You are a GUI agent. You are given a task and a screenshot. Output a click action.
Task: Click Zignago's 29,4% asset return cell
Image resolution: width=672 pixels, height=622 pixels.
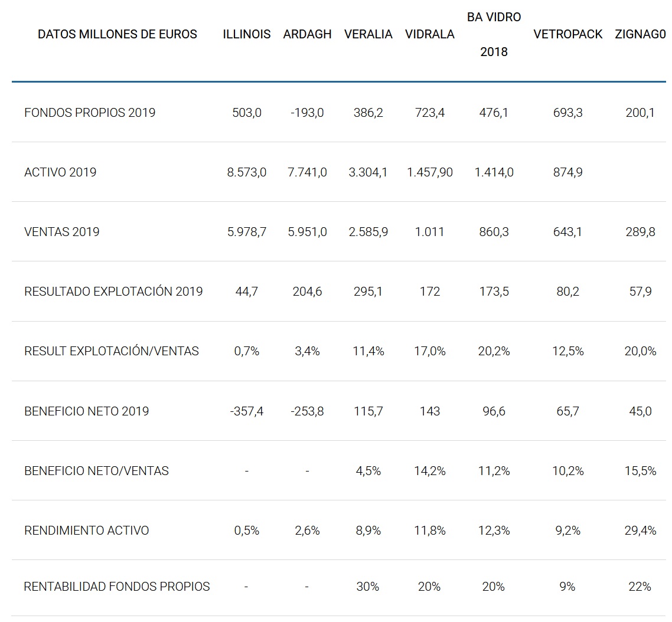[640, 531]
